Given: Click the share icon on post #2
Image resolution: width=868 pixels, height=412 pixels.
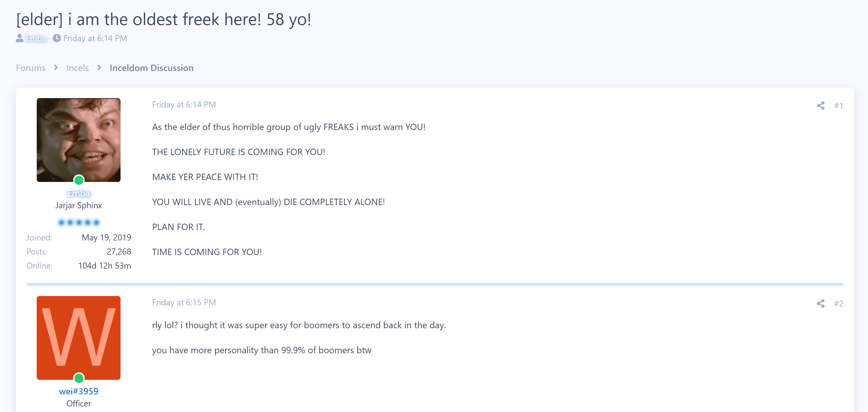Looking at the screenshot, I should click(820, 303).
